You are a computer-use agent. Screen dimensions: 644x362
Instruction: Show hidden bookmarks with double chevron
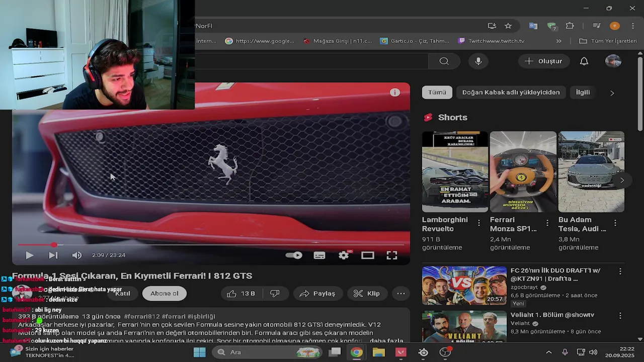coord(558,41)
